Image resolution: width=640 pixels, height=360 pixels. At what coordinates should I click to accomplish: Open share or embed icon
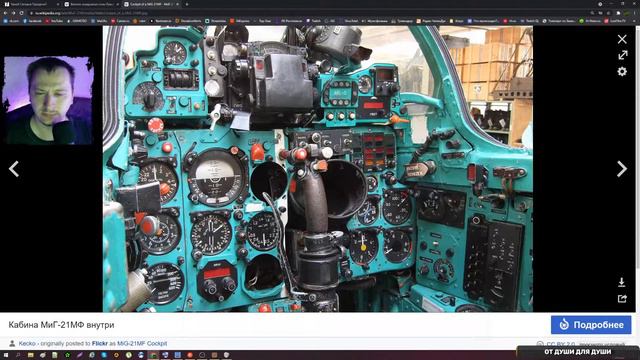coord(622,299)
